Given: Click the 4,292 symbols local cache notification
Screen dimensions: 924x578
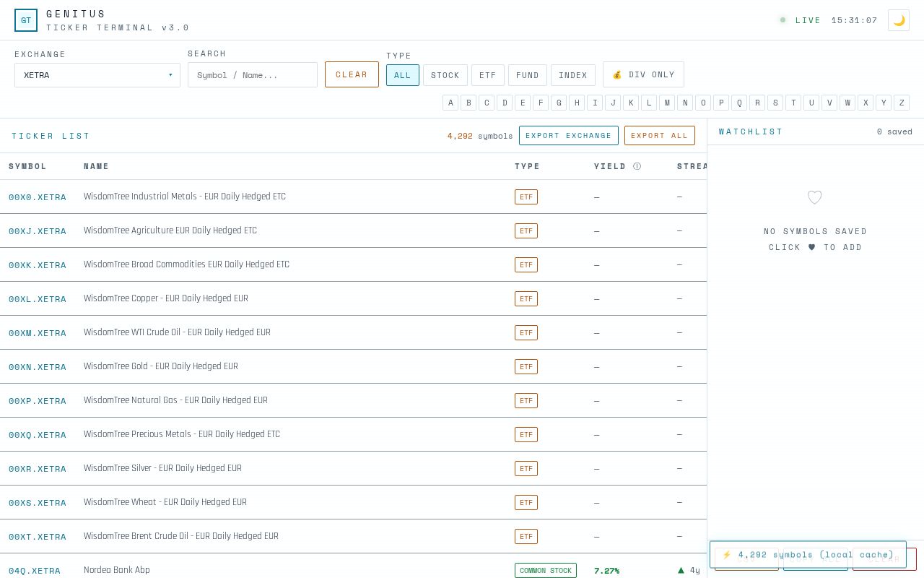Looking at the screenshot, I should 808,555.
